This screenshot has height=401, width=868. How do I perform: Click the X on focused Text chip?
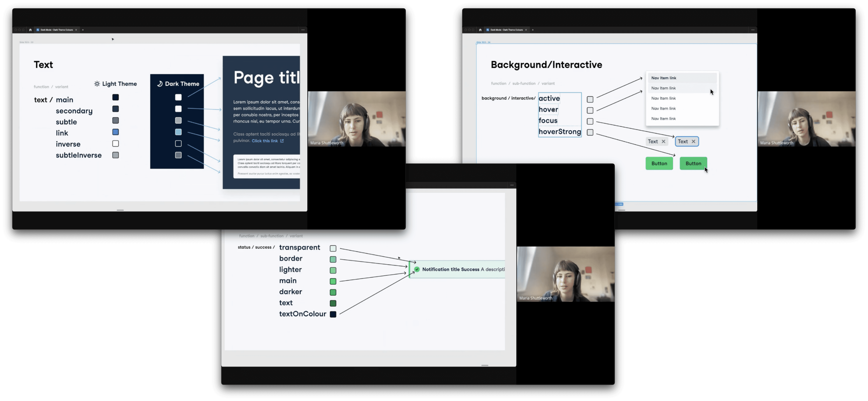point(693,141)
